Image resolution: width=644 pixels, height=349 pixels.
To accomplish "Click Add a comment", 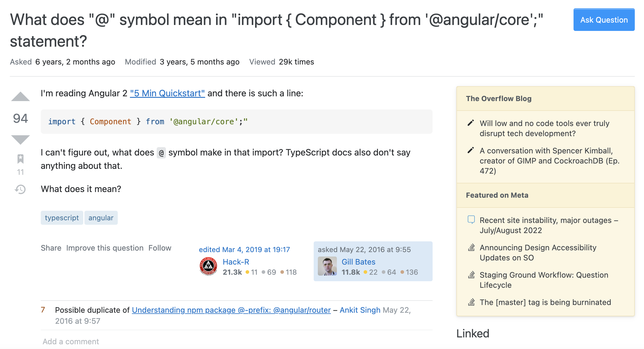I will [x=71, y=342].
